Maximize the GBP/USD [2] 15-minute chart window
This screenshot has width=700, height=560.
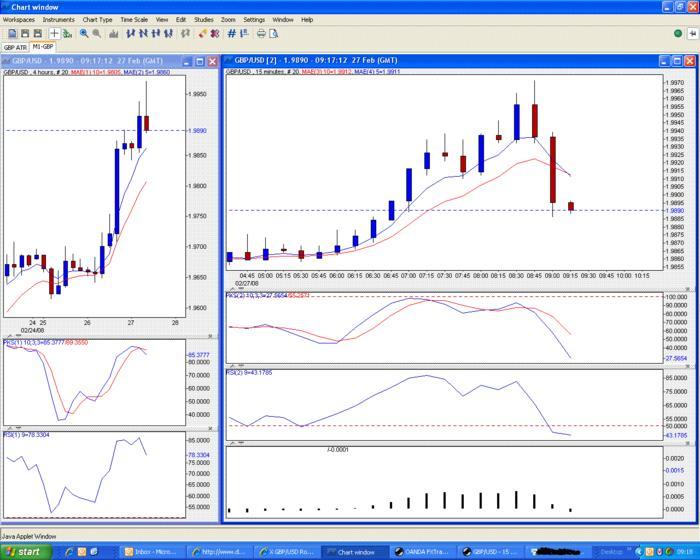point(677,61)
